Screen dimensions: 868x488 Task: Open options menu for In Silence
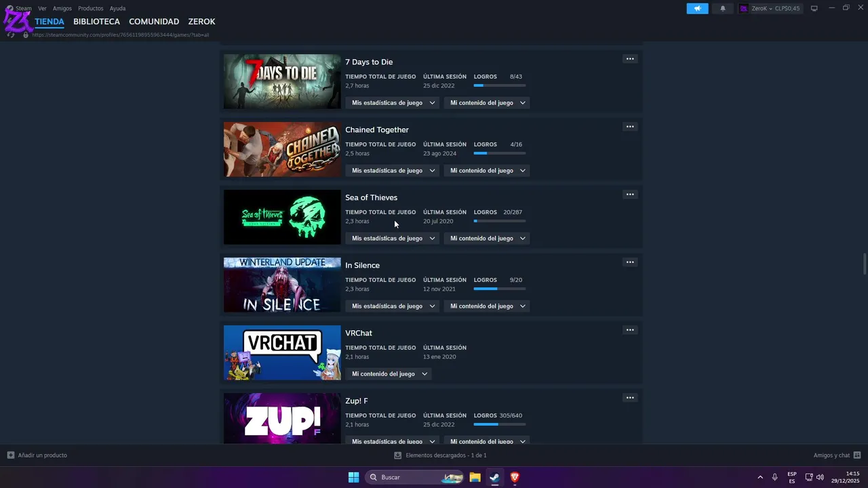[x=630, y=262]
